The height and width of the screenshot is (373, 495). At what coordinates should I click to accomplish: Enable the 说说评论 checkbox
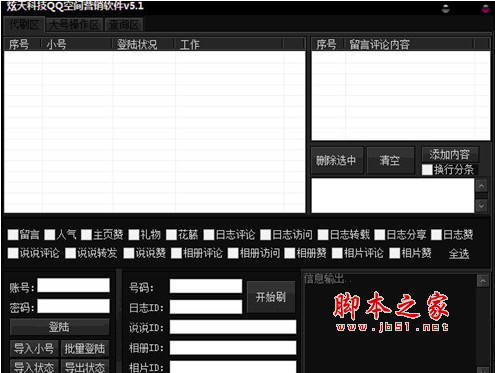pos(13,253)
